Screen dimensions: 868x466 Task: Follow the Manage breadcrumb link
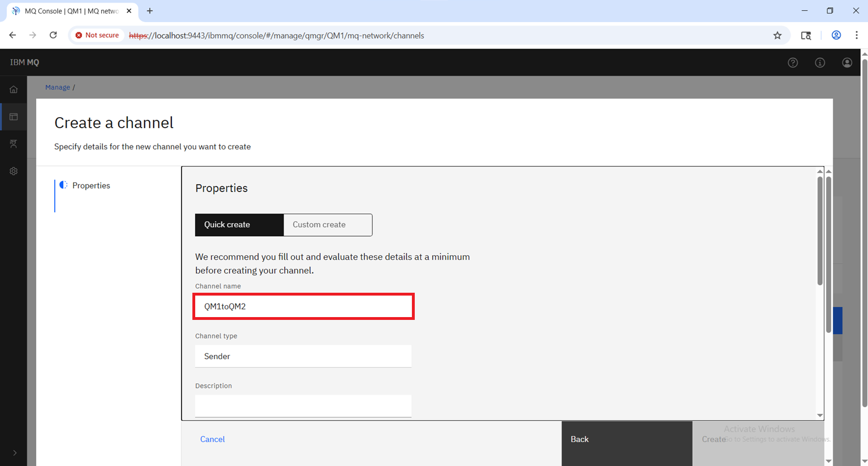[x=58, y=87]
